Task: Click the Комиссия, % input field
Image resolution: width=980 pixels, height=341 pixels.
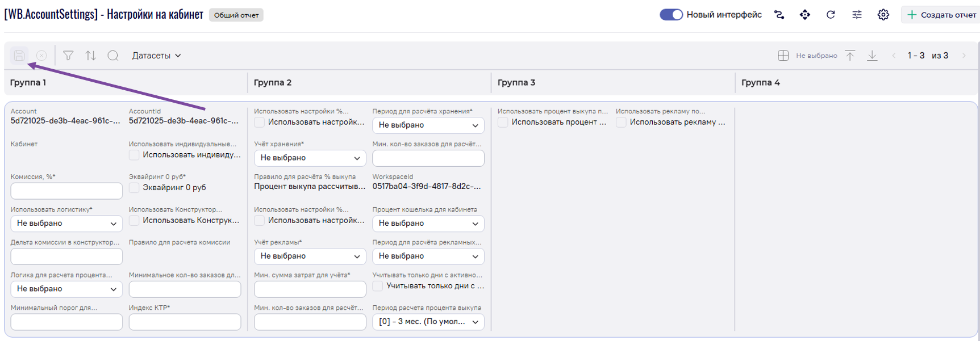Action: (66, 191)
